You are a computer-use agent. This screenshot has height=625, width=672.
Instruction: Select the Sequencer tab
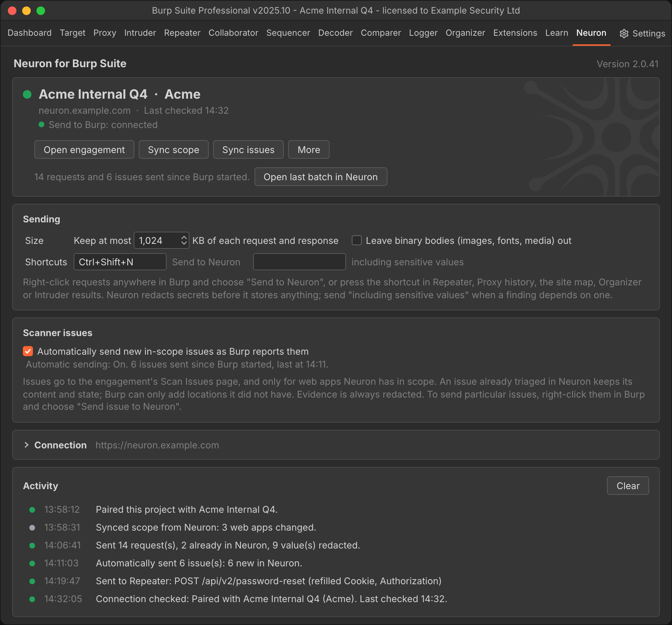[288, 33]
